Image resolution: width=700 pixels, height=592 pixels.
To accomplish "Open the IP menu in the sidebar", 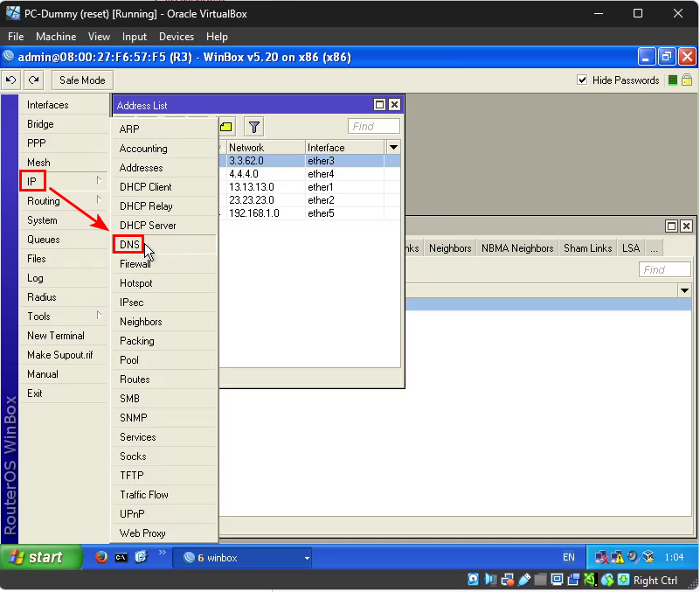I will (64, 181).
